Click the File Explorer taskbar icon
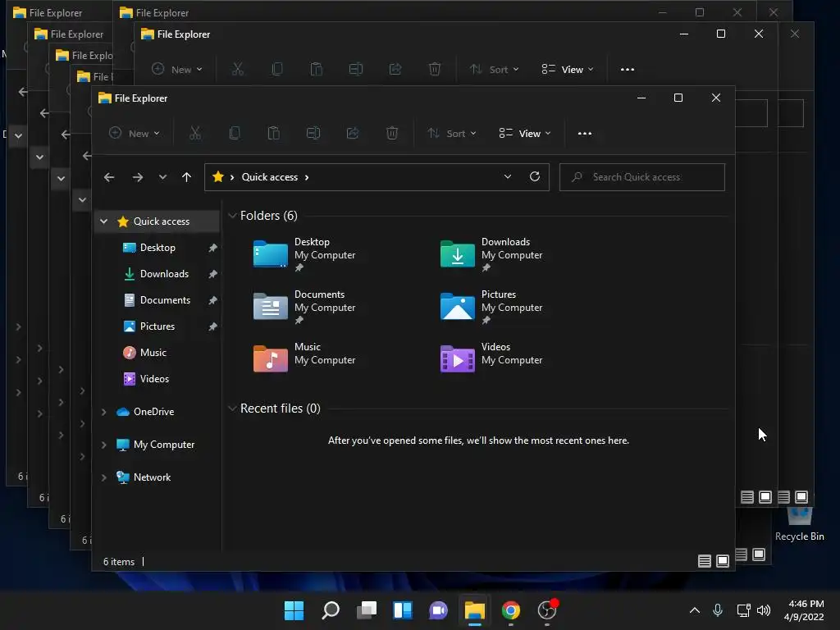840x630 pixels. [475, 610]
